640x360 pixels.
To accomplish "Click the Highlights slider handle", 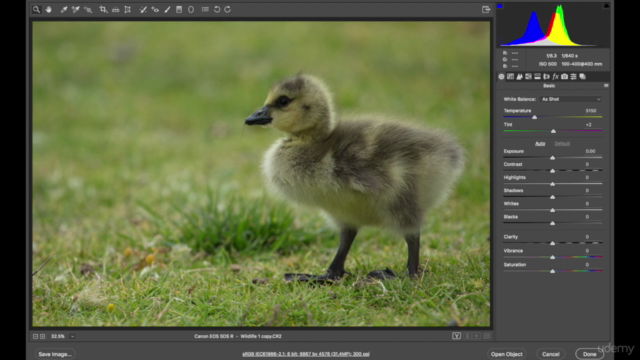I will pyautogui.click(x=552, y=184).
